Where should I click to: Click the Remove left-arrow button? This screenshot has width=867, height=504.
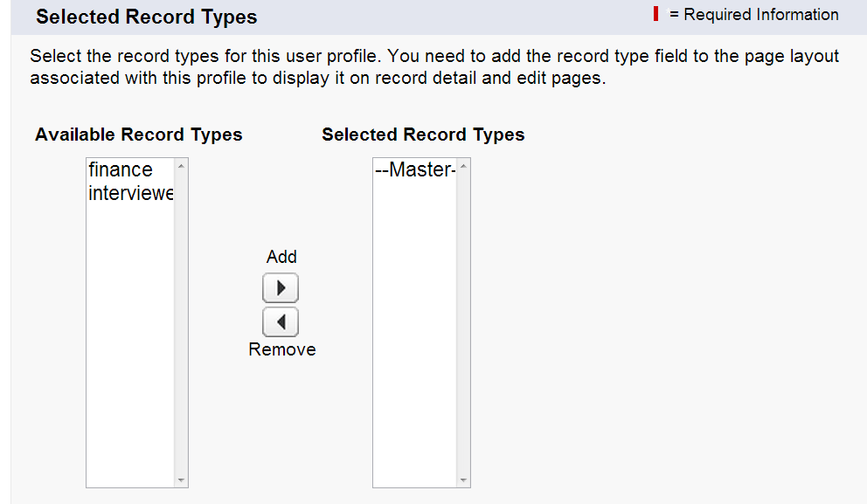point(281,322)
